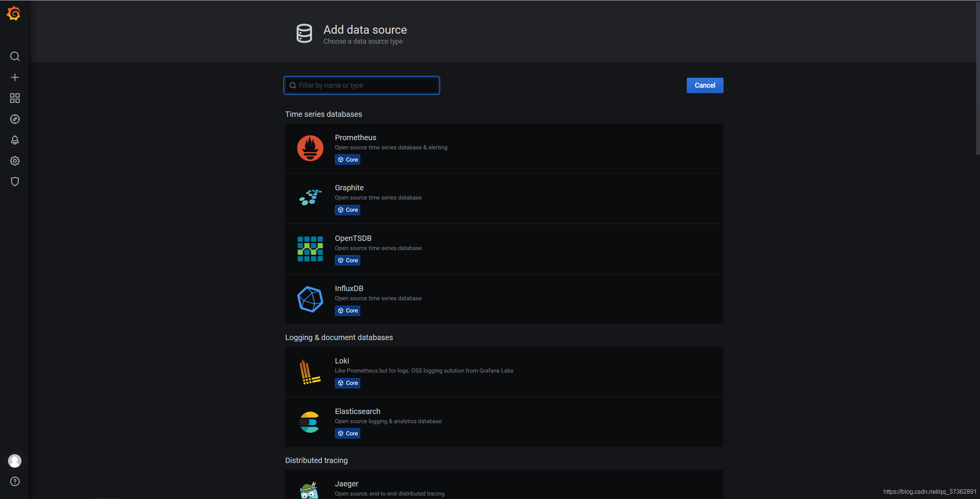980x499 pixels.
Task: Click the InfluxDB polyhedron logo
Action: (x=310, y=299)
